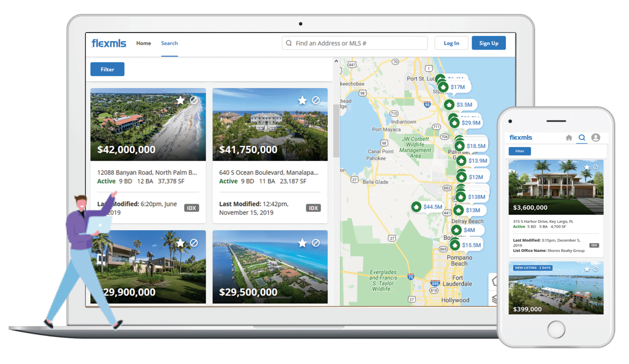Toggle the favorite star on the $29,500,000 listing
This screenshot has height=364, width=629.
pyautogui.click(x=302, y=243)
